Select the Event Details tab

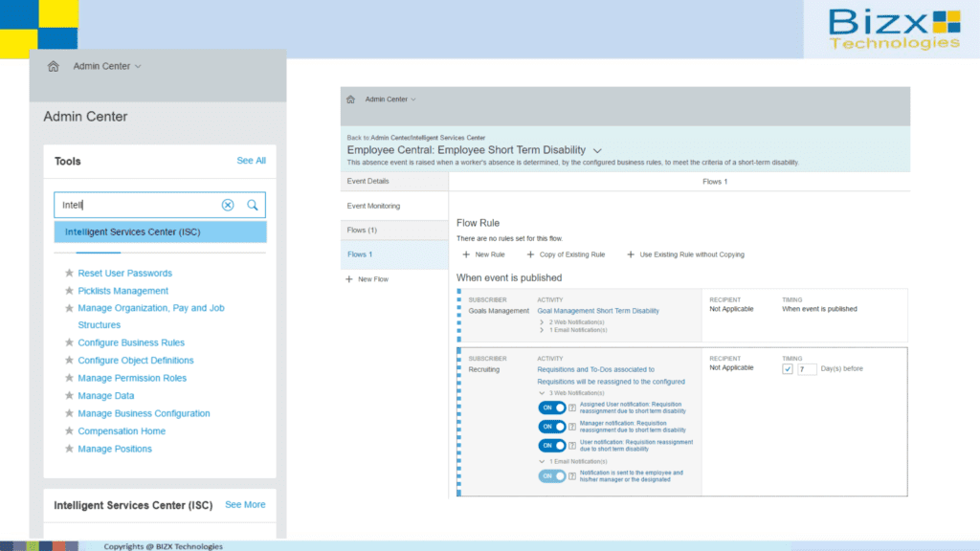[x=394, y=181]
